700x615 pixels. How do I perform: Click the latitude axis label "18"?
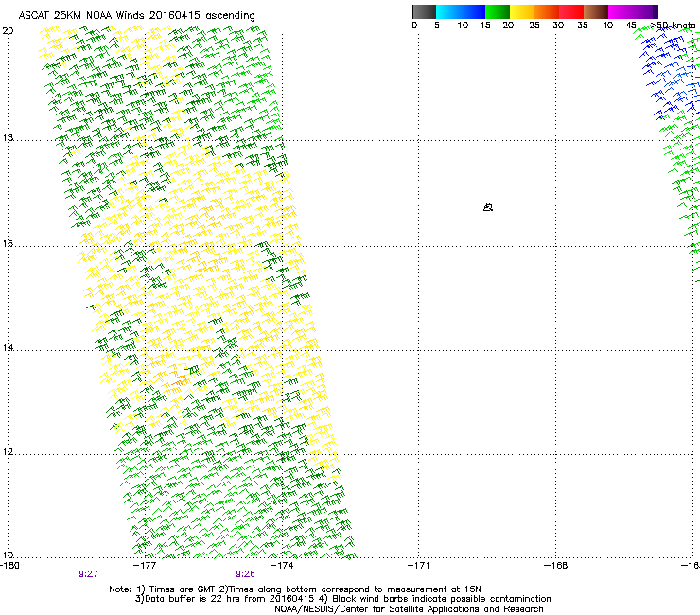tap(8, 137)
